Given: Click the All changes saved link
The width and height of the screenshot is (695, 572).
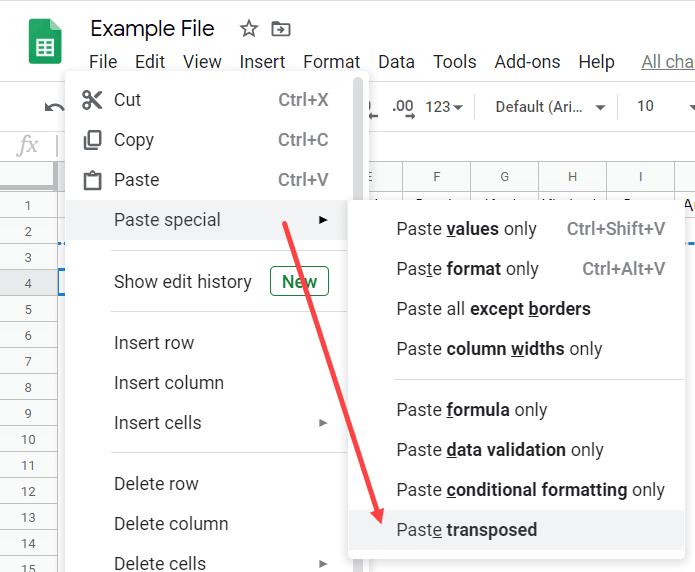Looking at the screenshot, I should point(668,62).
